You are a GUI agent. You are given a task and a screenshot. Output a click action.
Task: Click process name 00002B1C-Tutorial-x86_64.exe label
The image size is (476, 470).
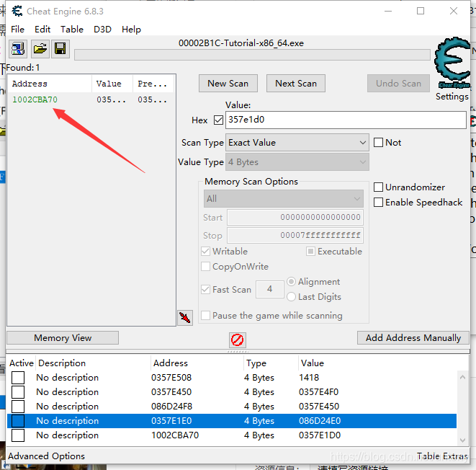point(241,43)
